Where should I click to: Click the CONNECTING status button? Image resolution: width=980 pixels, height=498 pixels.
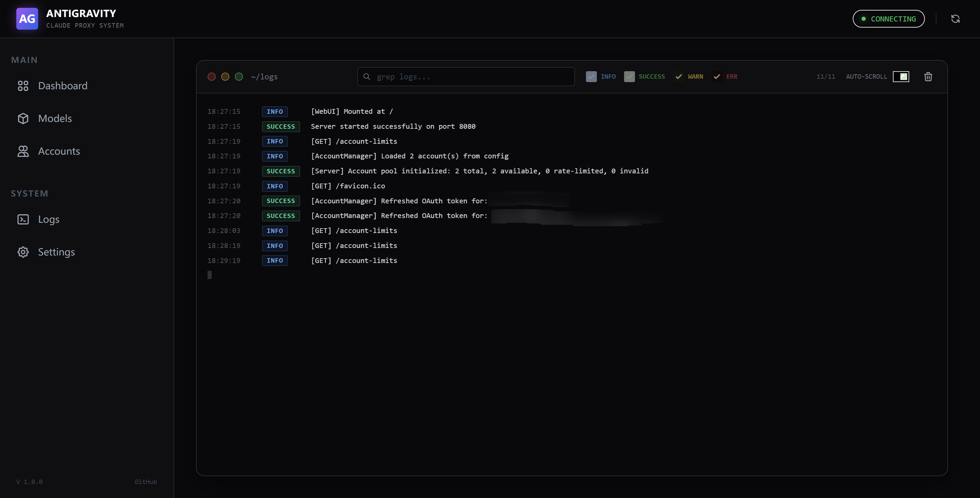[888, 19]
